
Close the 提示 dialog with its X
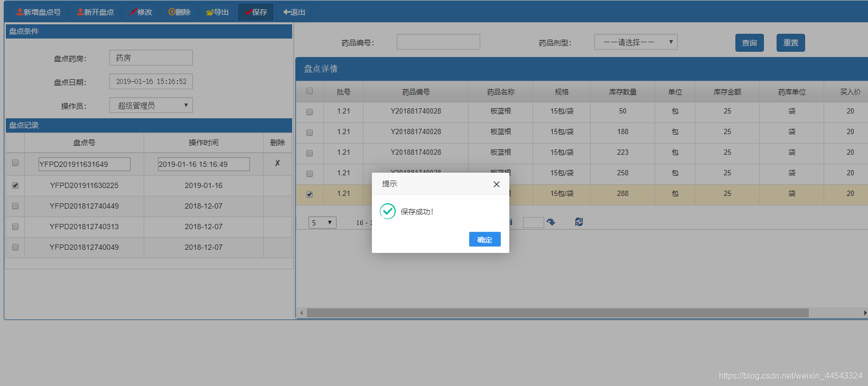click(496, 184)
